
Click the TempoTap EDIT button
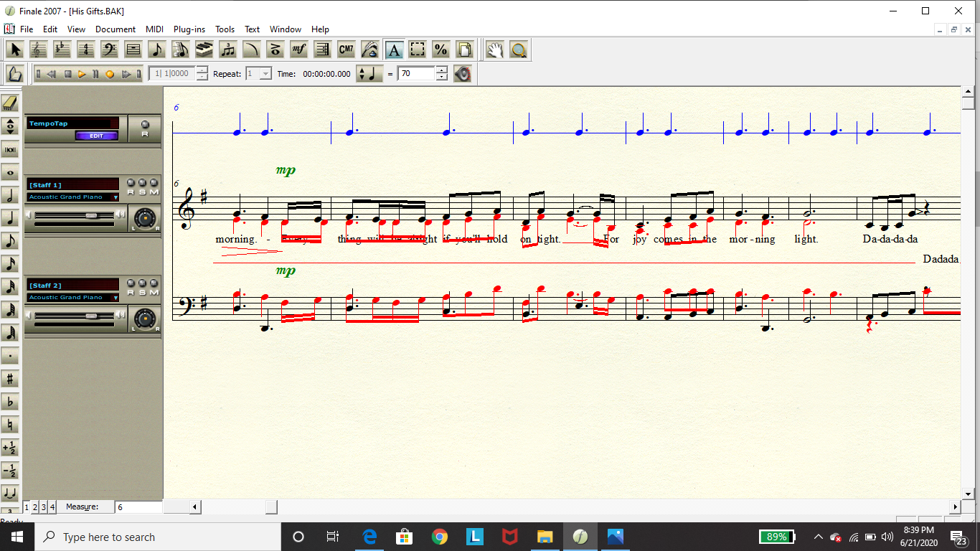pyautogui.click(x=96, y=136)
